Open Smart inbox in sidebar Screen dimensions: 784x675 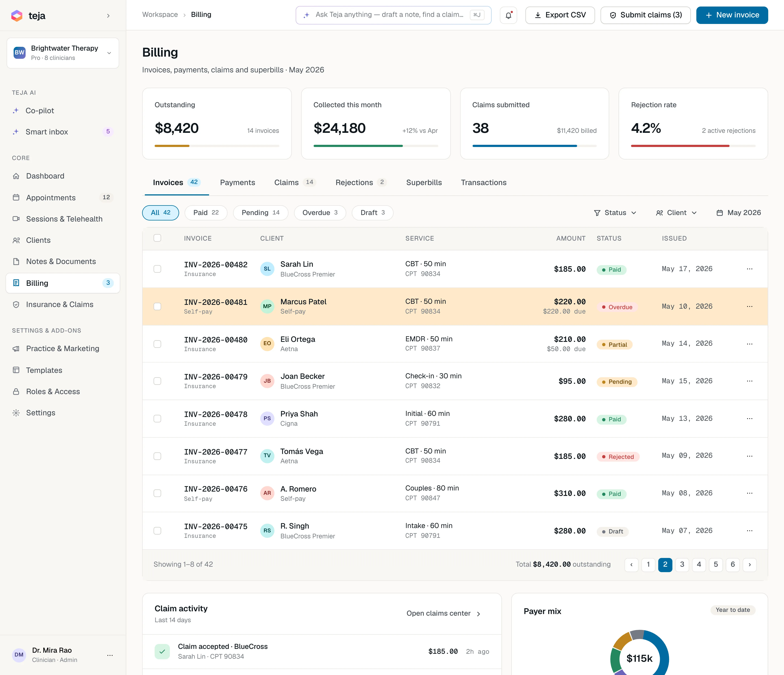coord(63,132)
